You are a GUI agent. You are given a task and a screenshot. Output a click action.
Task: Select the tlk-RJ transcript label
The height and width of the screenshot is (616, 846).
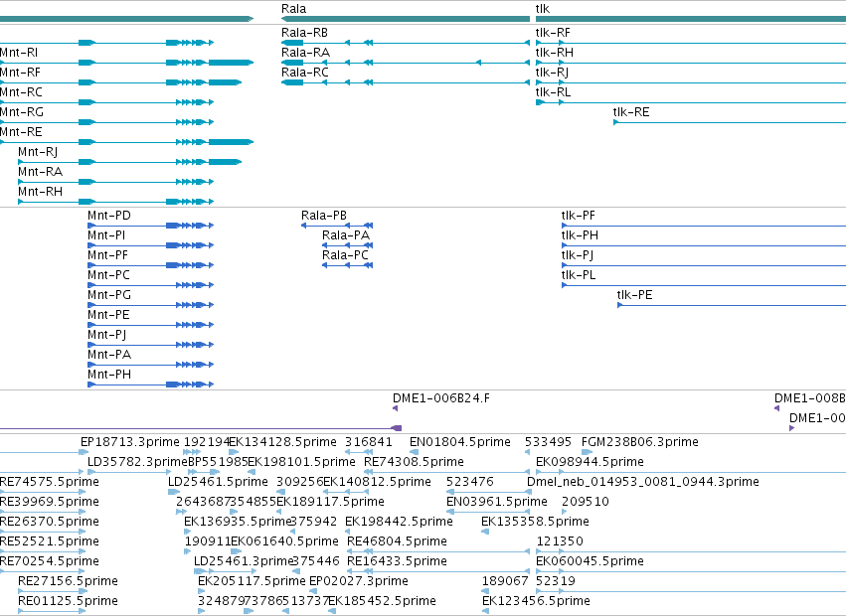click(552, 73)
